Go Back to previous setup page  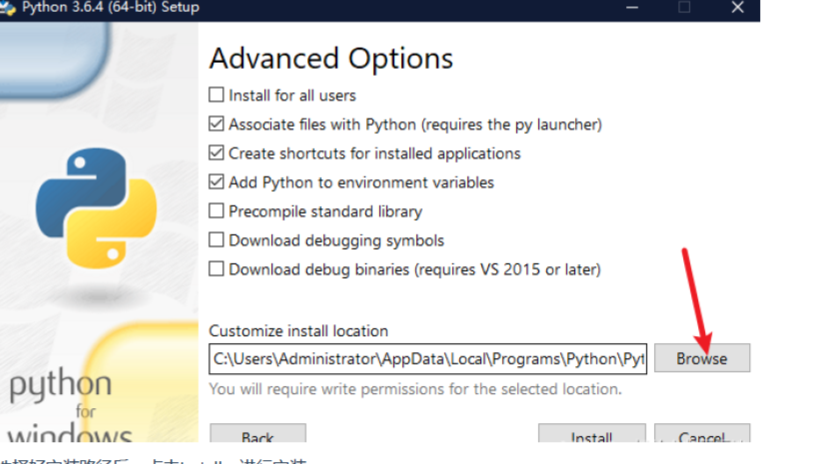258,433
